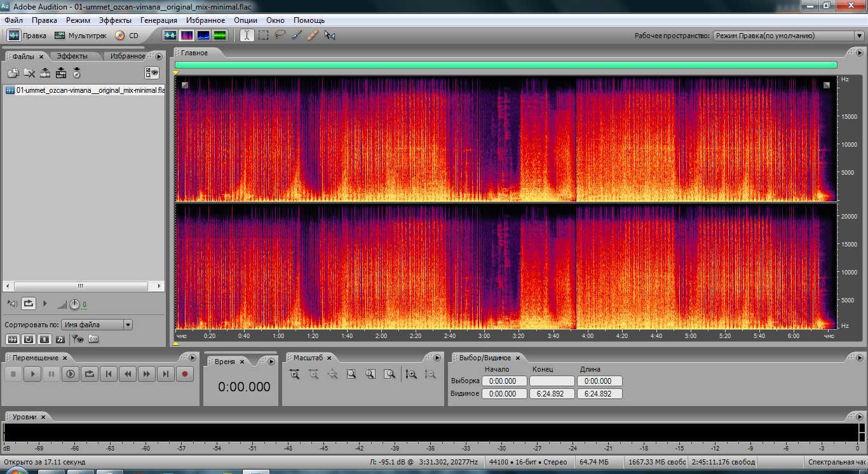Click the small Play preview arrow in Files panel
The width and height of the screenshot is (868, 474).
click(x=45, y=304)
